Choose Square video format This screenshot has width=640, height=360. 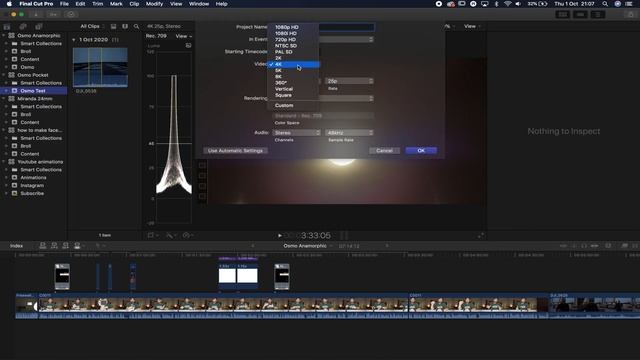pyautogui.click(x=293, y=95)
